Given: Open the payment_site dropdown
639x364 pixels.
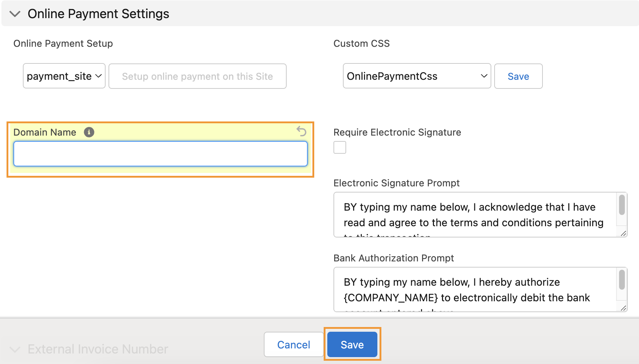Looking at the screenshot, I should tap(64, 76).
